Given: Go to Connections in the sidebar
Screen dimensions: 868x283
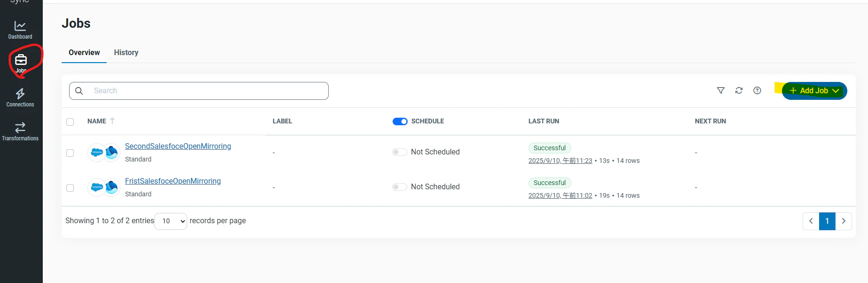Looking at the screenshot, I should (x=20, y=98).
